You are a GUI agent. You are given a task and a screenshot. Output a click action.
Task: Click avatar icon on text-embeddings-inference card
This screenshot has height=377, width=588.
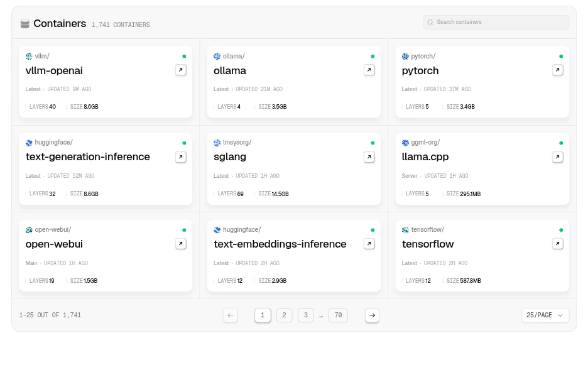[x=217, y=230]
